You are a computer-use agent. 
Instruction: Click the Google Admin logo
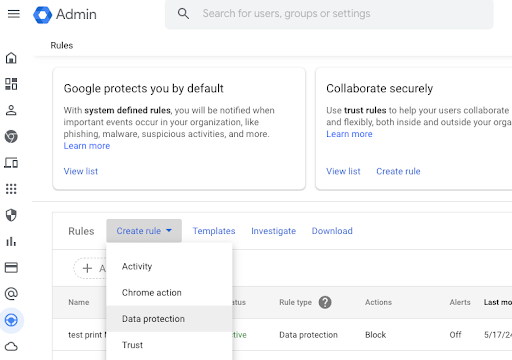tap(65, 14)
